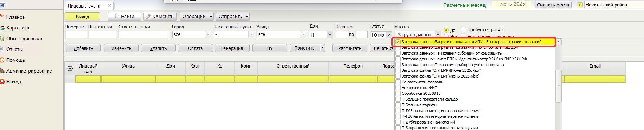Open Картотека in the sidebar
This screenshot has height=130, width=644.
18,28
